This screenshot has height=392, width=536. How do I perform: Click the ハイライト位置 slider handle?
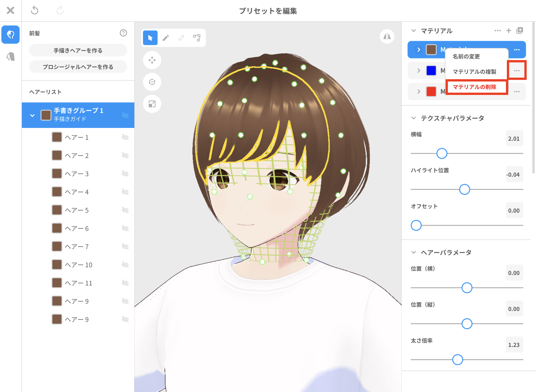(464, 189)
